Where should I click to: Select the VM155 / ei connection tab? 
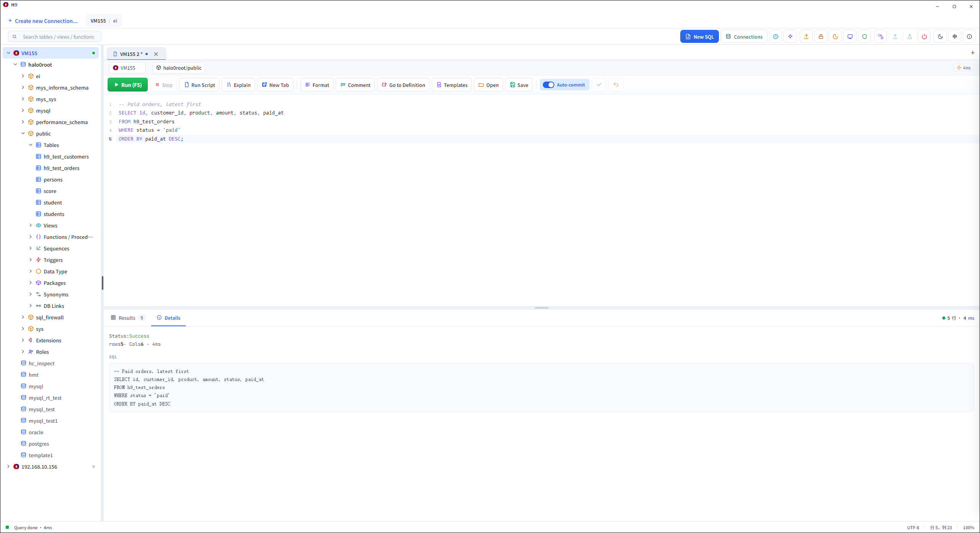click(x=104, y=21)
